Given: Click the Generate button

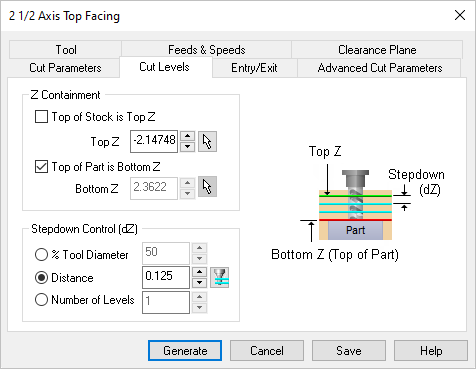Looking at the screenshot, I should coord(185,351).
